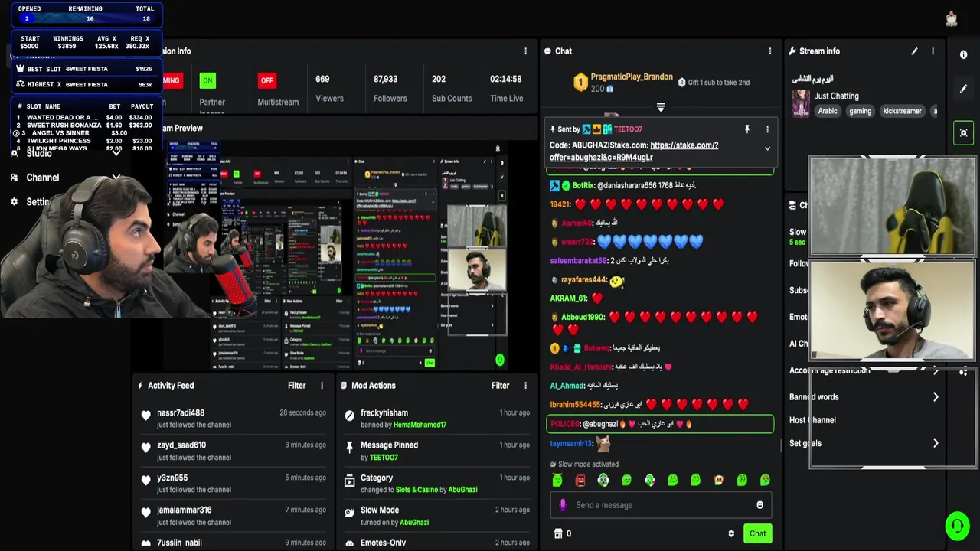Screen dimensions: 980x551
Task: Open Set goals chevron arrow
Action: point(936,443)
